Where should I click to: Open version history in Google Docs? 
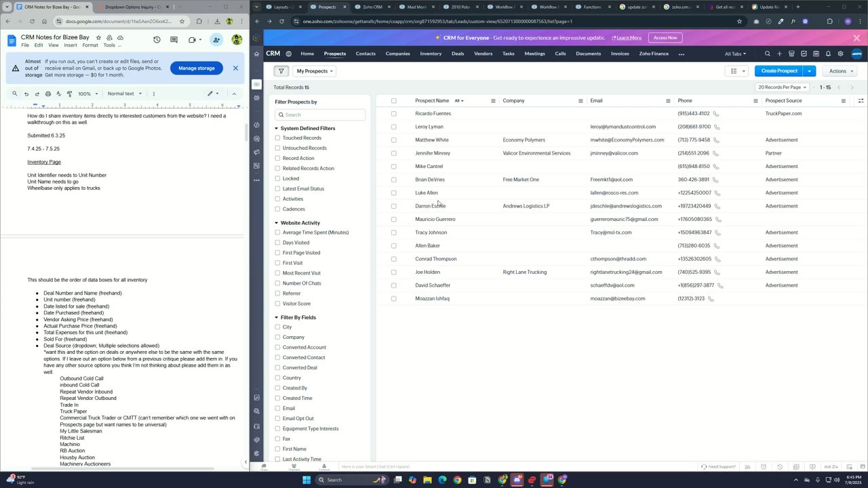click(x=157, y=40)
